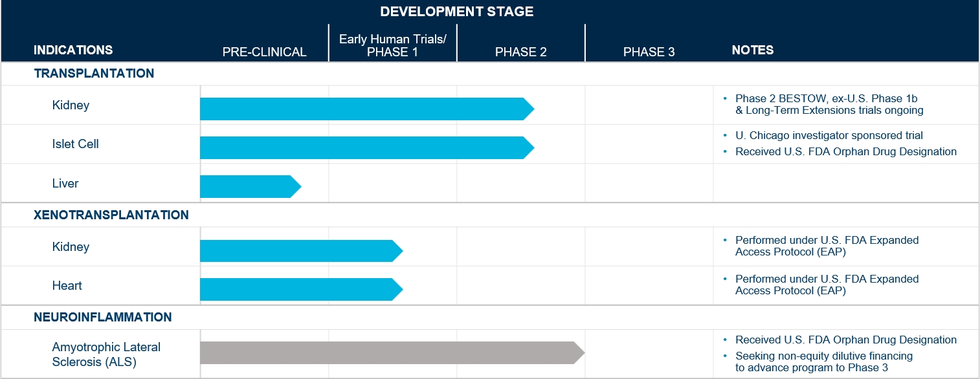Select the Islet Cell progress bar
The height and width of the screenshot is (379, 980).
pyautogui.click(x=366, y=148)
